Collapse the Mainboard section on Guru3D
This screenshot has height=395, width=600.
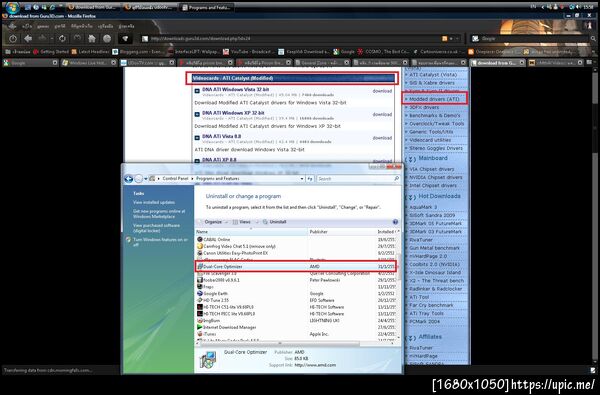411,159
